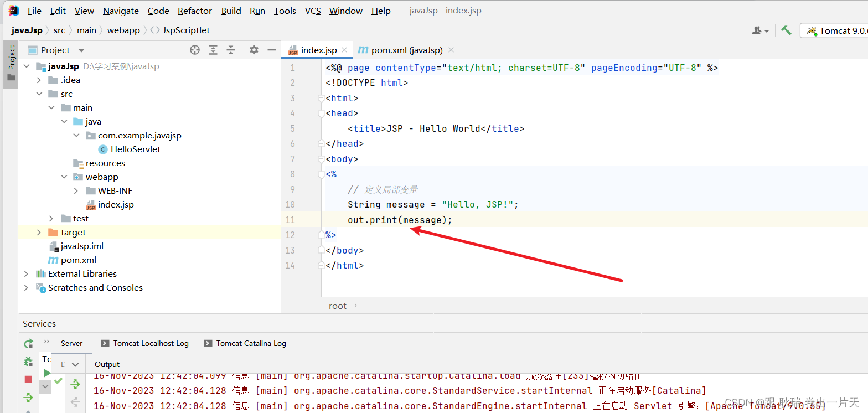
Task: Close the index.jsp editor tab
Action: click(x=344, y=50)
